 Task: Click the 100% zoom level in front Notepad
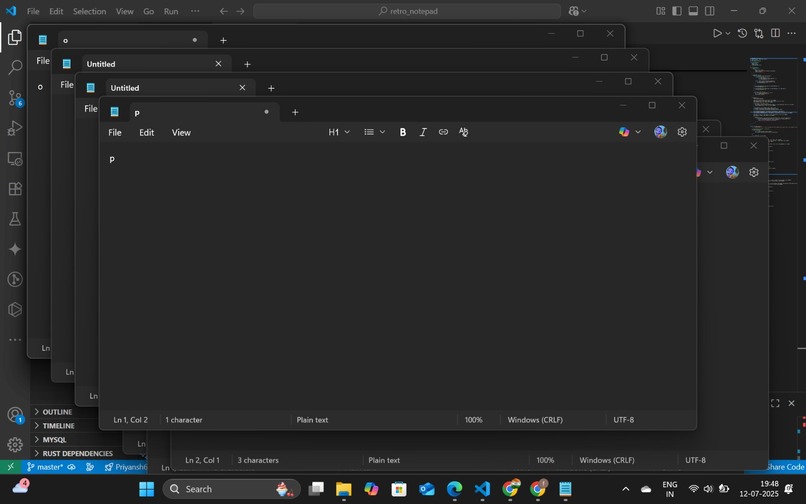pyautogui.click(x=473, y=420)
